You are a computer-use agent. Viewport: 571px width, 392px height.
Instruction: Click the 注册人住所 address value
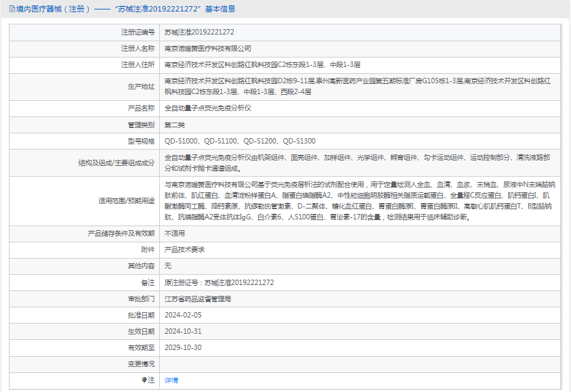263,65
